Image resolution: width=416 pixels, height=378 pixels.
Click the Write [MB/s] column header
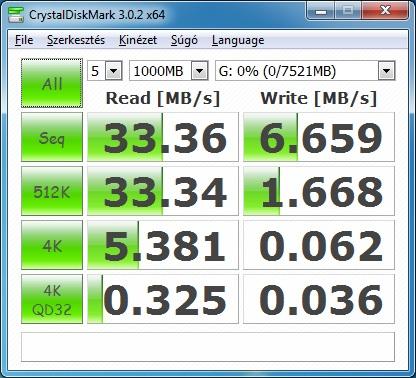pyautogui.click(x=319, y=99)
